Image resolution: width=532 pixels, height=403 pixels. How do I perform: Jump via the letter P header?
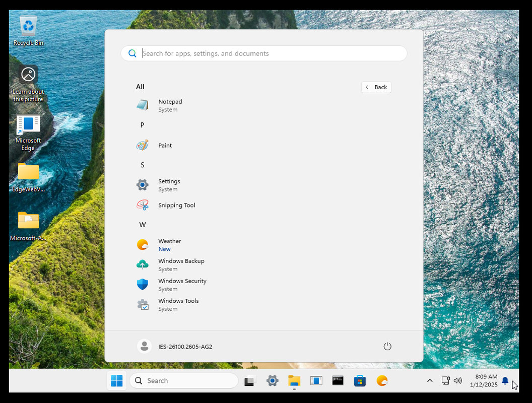pyautogui.click(x=142, y=125)
